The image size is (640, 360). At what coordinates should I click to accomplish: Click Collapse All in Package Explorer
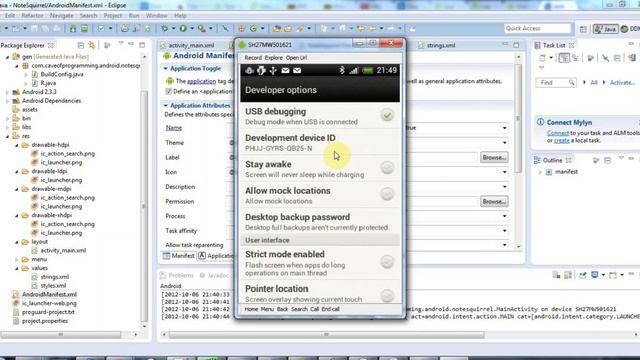80,45
